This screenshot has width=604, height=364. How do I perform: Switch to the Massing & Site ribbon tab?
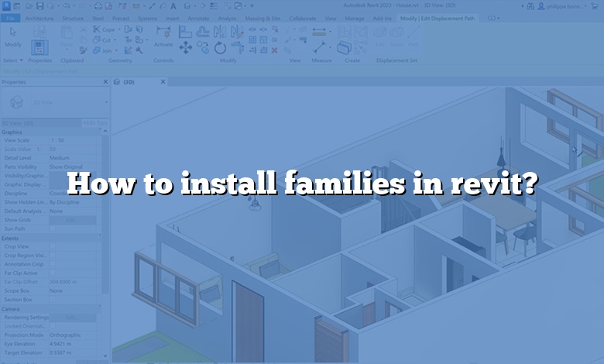[x=263, y=19]
